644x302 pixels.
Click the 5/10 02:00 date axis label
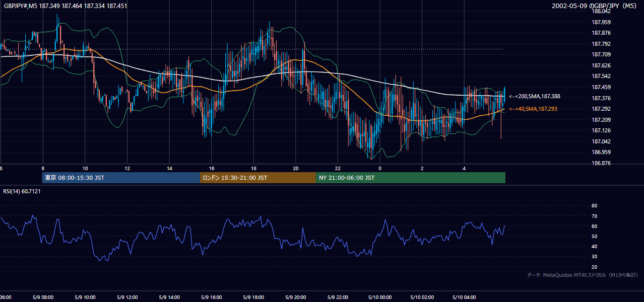(422, 297)
